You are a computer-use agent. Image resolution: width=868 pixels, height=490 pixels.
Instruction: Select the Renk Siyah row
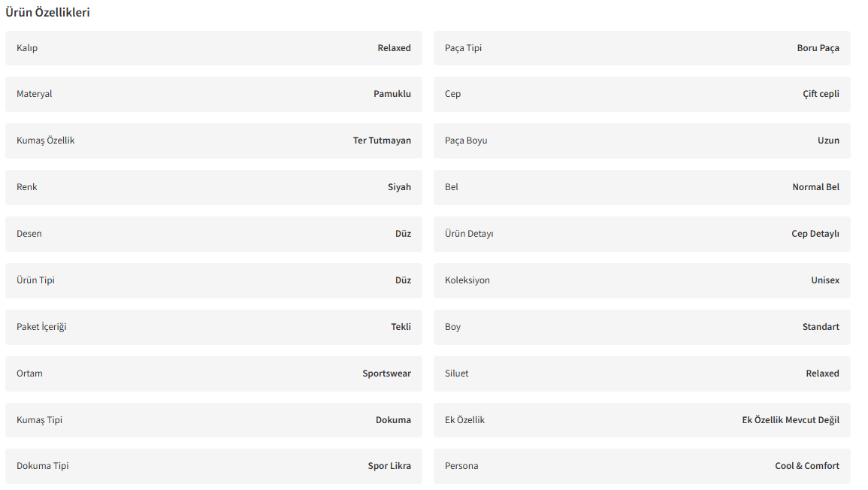pos(213,187)
